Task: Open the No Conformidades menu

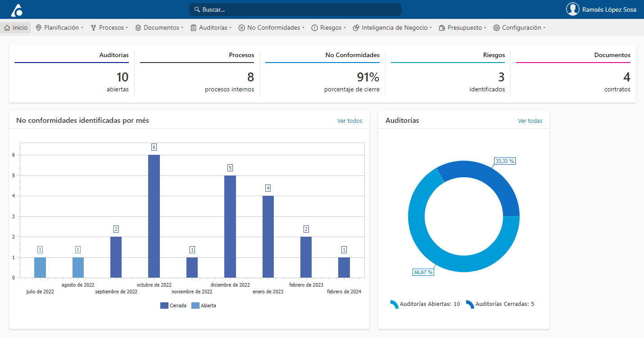Action: 272,28
